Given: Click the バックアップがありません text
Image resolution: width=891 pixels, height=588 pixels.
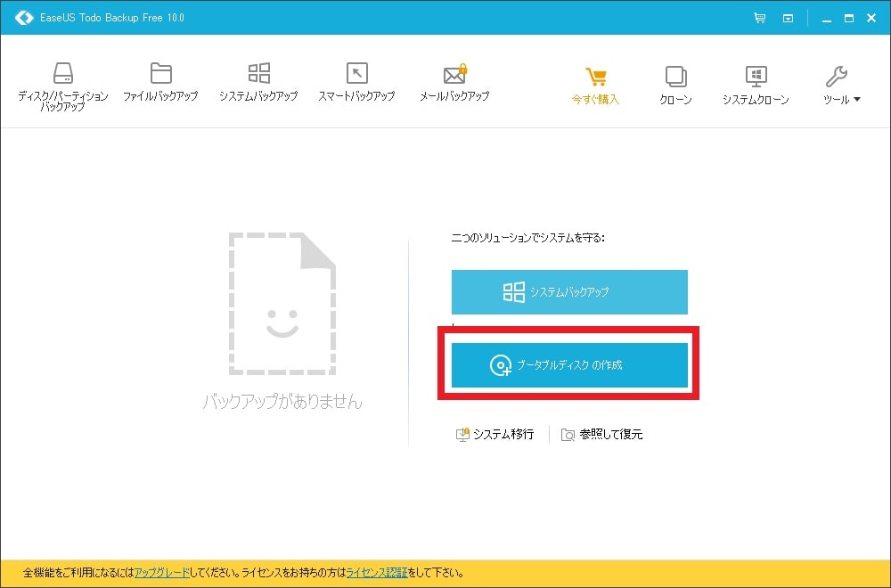Looking at the screenshot, I should click(x=282, y=402).
